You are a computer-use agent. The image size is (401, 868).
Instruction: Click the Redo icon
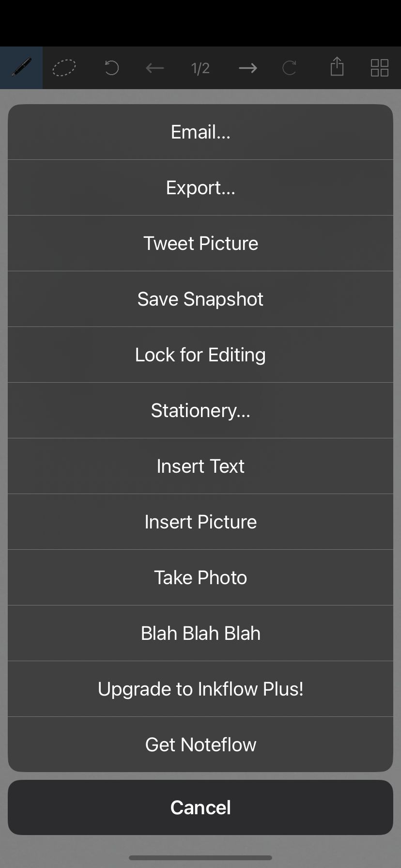coord(289,68)
